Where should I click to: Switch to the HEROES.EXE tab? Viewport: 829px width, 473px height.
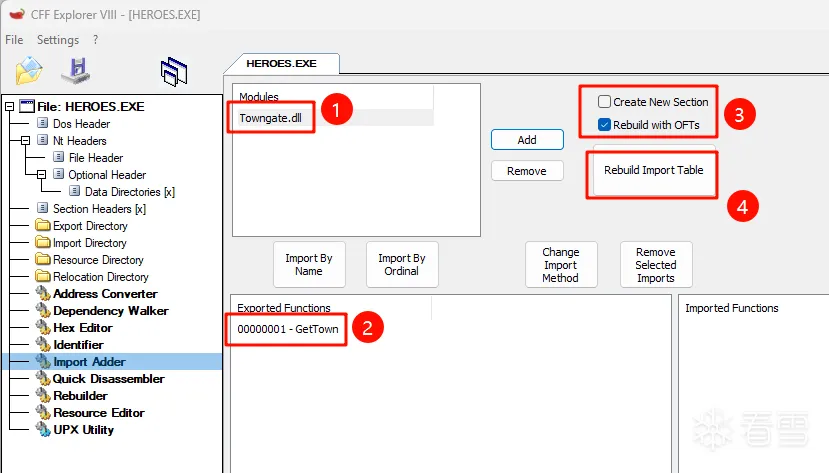pyautogui.click(x=281, y=63)
